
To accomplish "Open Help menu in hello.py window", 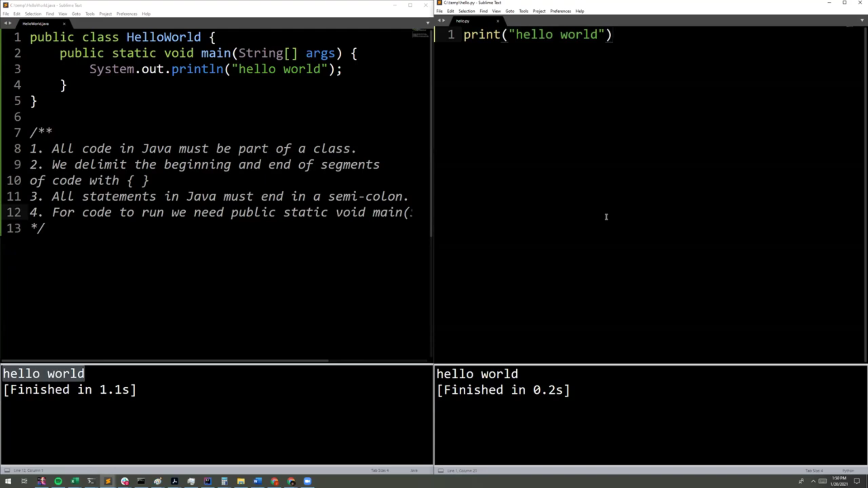I will 580,11.
